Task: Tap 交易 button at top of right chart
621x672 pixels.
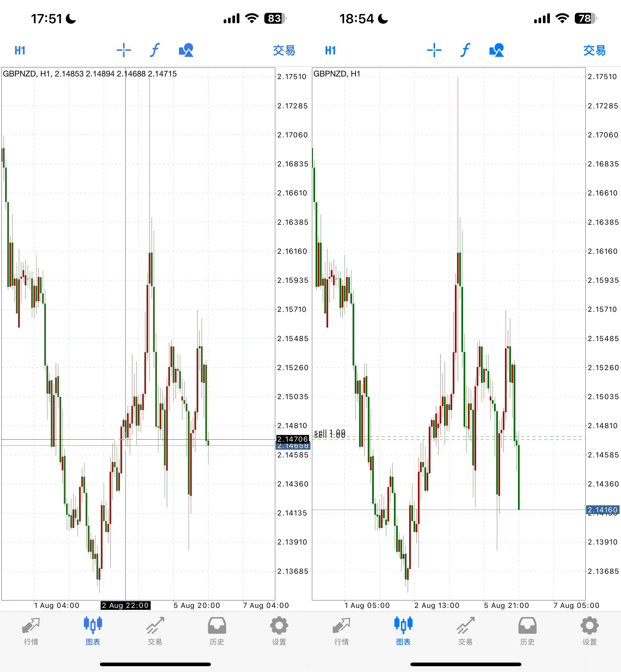Action: tap(594, 50)
